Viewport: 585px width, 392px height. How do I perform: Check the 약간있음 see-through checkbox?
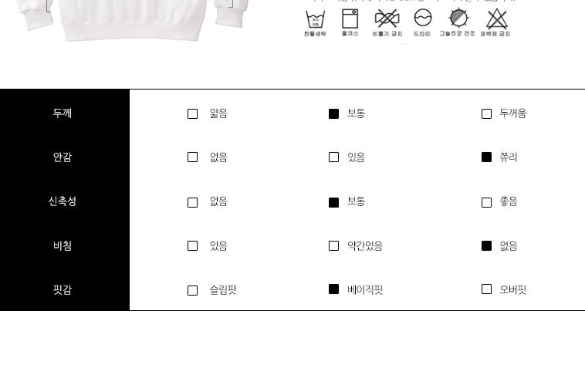tap(334, 246)
